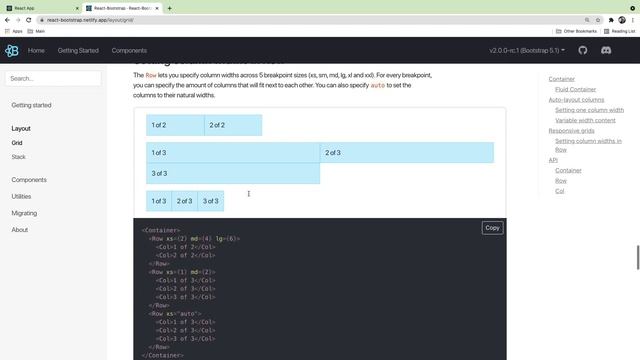Image resolution: width=640 pixels, height=360 pixels.
Task: Jump to Responsive grids section
Action: pyautogui.click(x=571, y=131)
